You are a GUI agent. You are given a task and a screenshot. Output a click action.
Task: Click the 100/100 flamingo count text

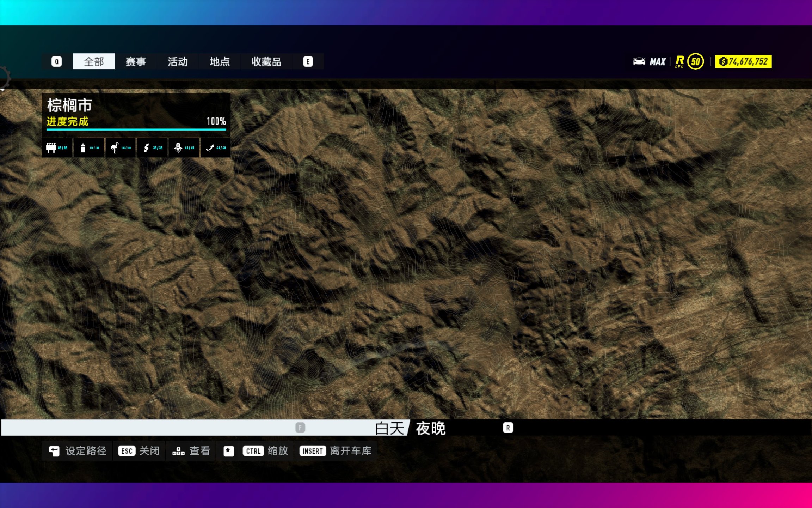126,148
